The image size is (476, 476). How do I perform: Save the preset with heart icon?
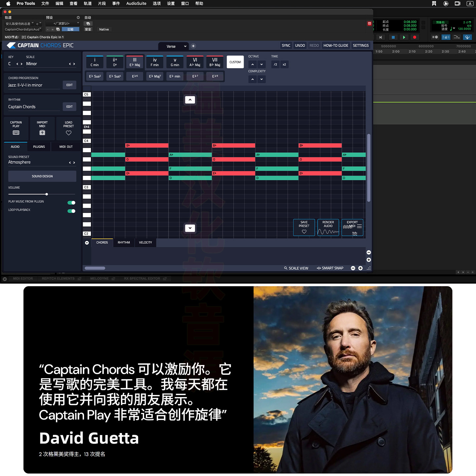coord(304,227)
